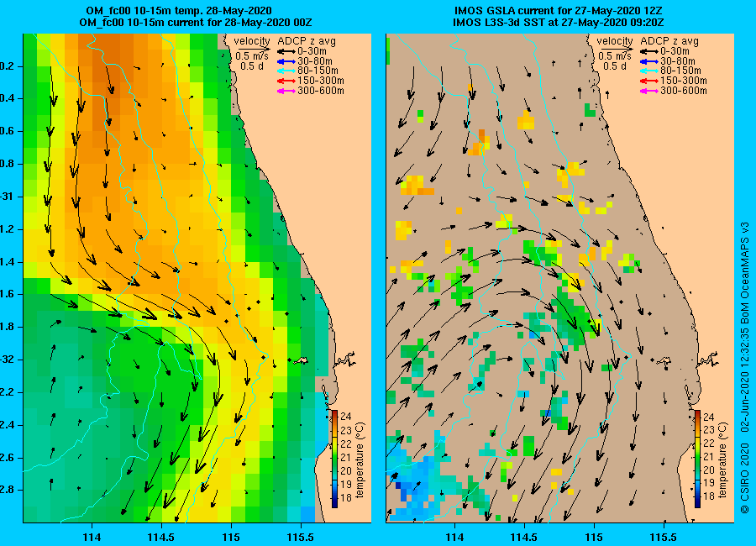Click 'ADCP z avg' heading in left legend
The image size is (756, 546).
click(307, 41)
